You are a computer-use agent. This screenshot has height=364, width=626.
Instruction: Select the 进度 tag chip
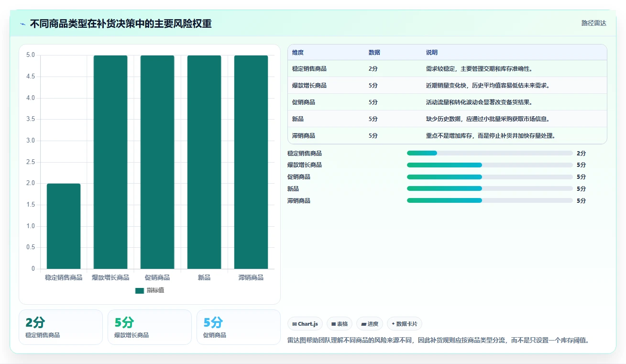(x=370, y=324)
